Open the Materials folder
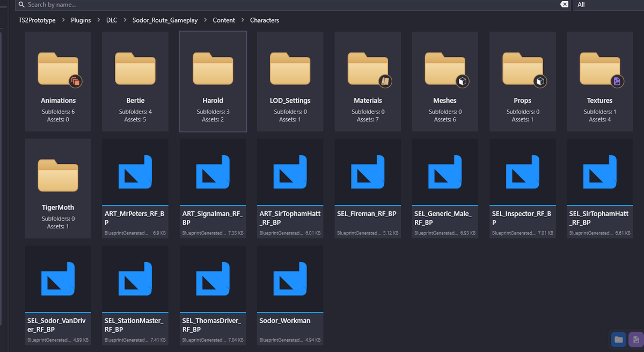Viewport: 644px width, 352px height. click(368, 81)
